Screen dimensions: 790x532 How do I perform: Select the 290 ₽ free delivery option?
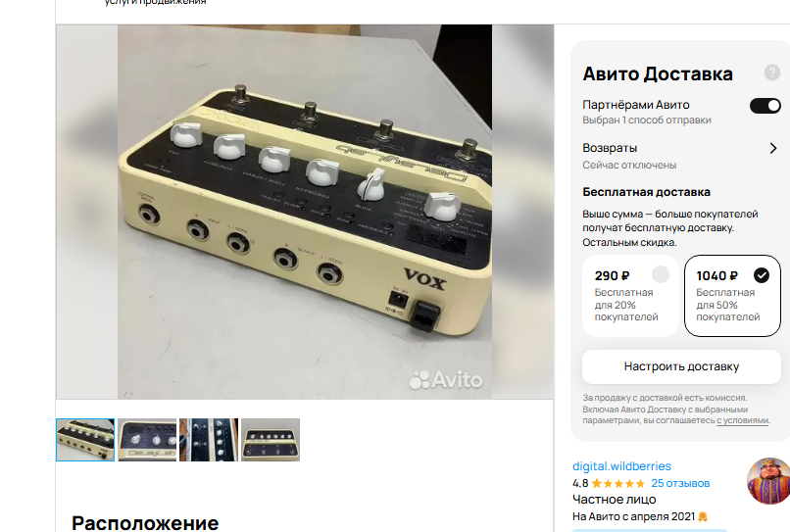pyautogui.click(x=631, y=296)
